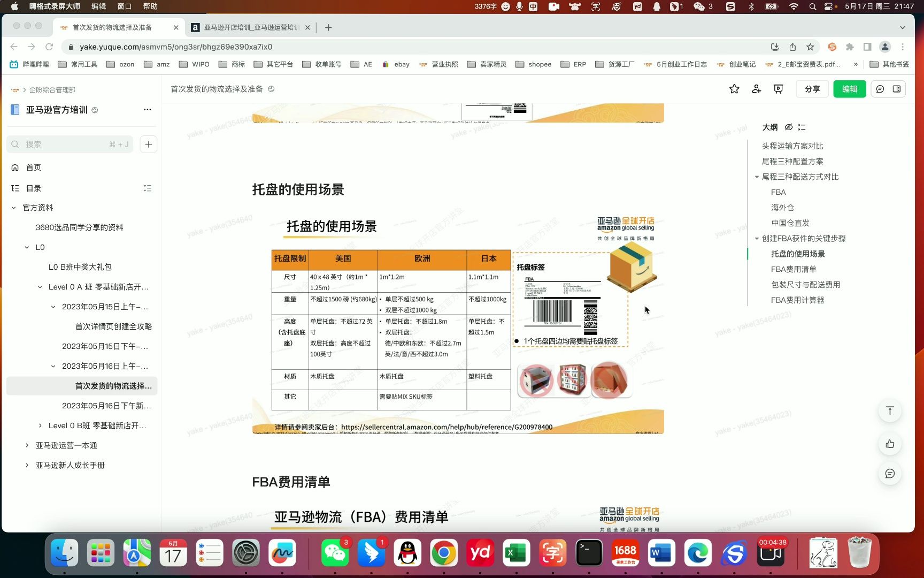Show more bookmarks with the chevron
Viewport: 924px width, 578px height.
tap(856, 64)
